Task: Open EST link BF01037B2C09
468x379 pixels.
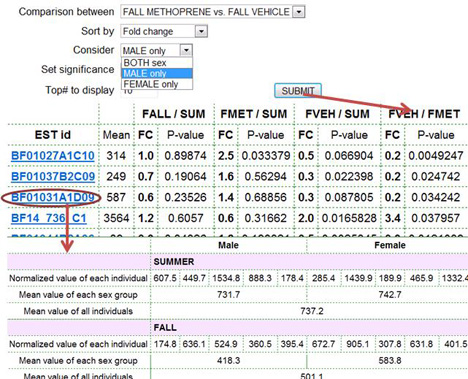Action: 53,176
